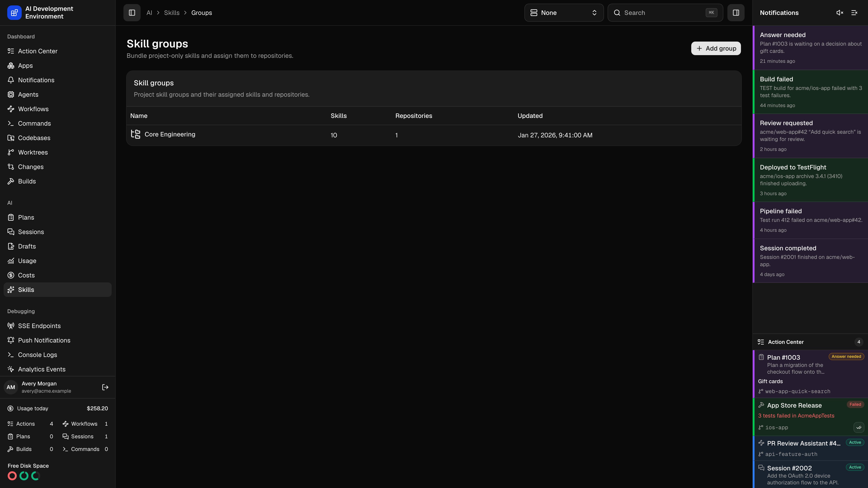The image size is (868, 488).
Task: Open Agents in the sidebar
Action: [57, 95]
